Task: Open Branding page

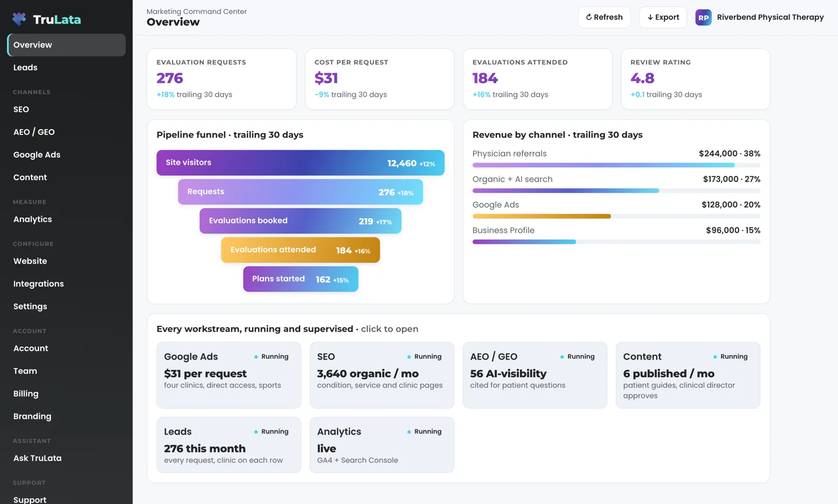Action: 67,417
